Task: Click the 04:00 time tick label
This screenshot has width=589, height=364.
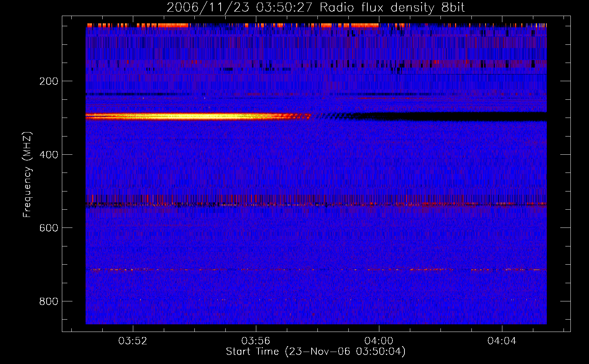Action: tap(379, 341)
